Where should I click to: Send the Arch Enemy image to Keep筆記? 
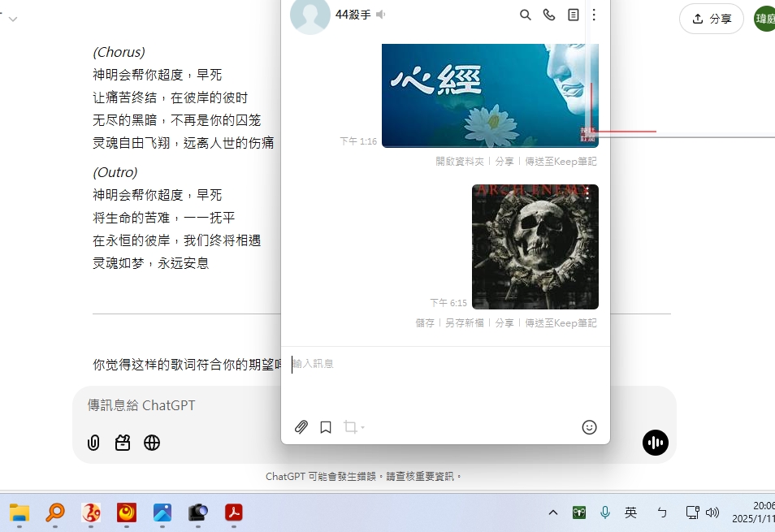(561, 323)
